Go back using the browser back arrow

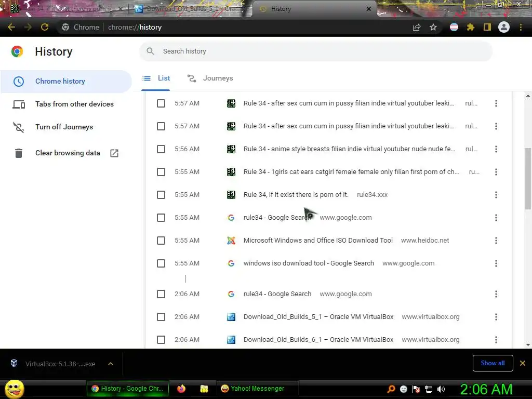click(11, 27)
